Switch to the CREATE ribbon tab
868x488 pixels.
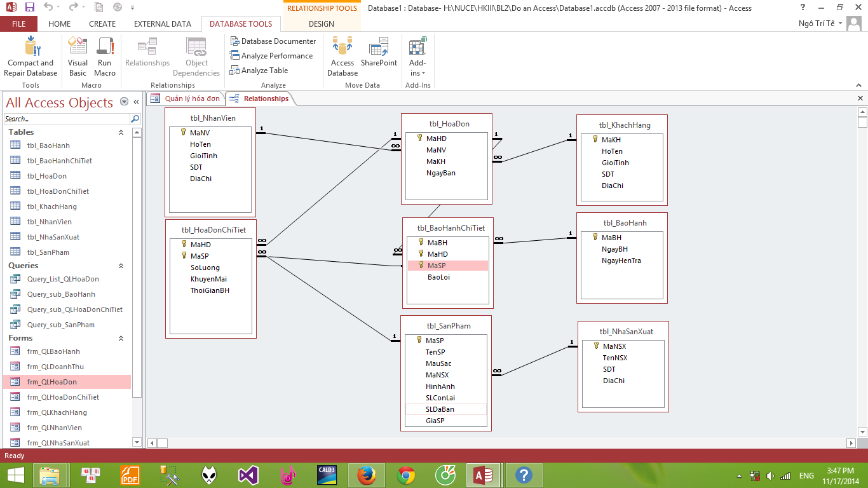(x=102, y=24)
